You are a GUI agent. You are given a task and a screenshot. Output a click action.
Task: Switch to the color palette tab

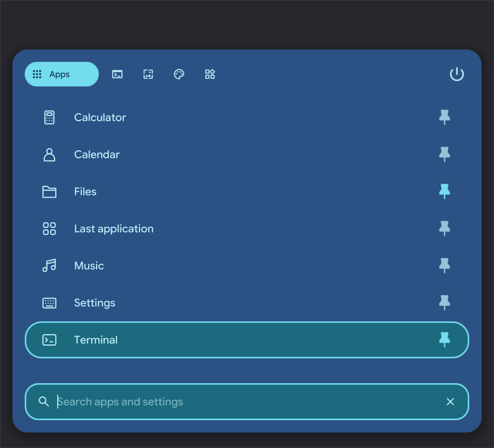click(x=179, y=74)
